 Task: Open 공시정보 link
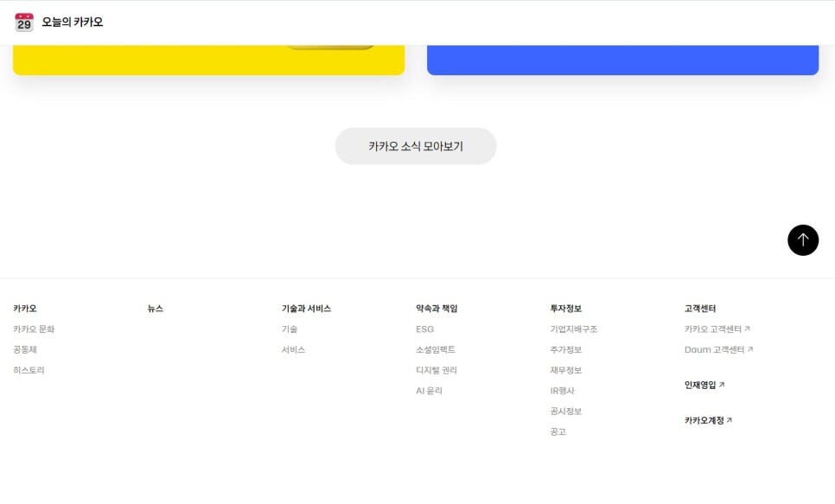point(565,411)
